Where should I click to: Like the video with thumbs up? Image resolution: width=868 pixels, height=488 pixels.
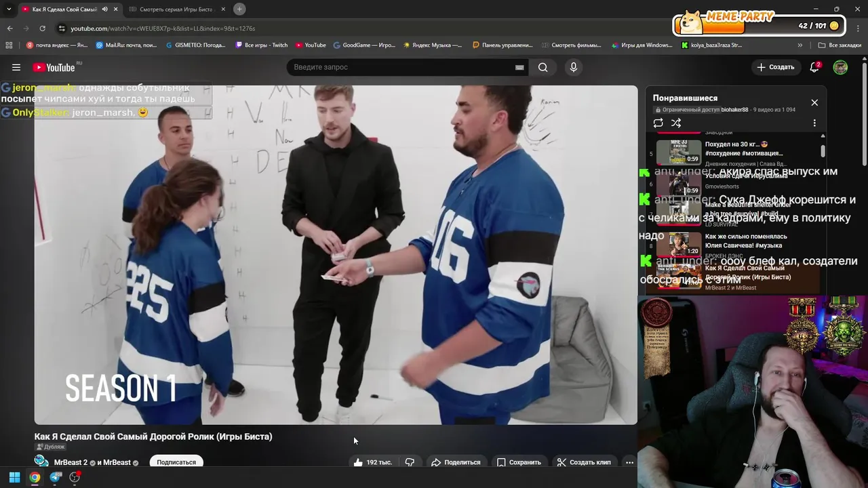click(372, 462)
